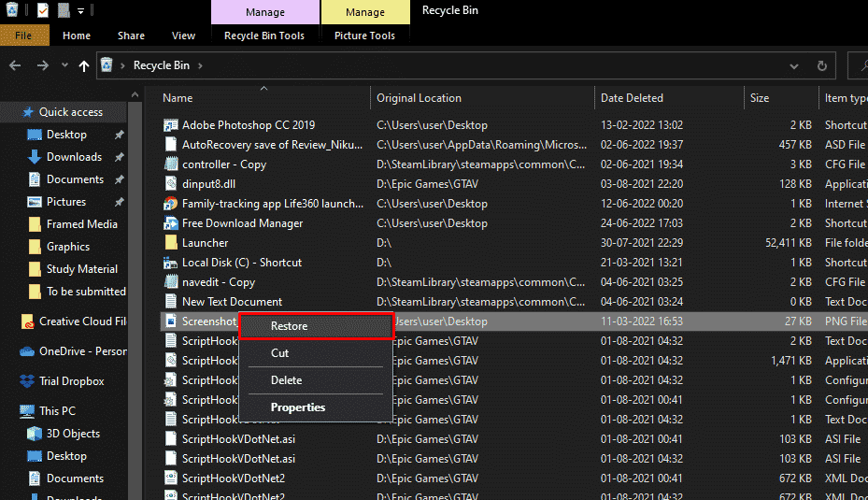Open Trial Dropbox in sidebar
868x500 pixels.
coord(71,381)
